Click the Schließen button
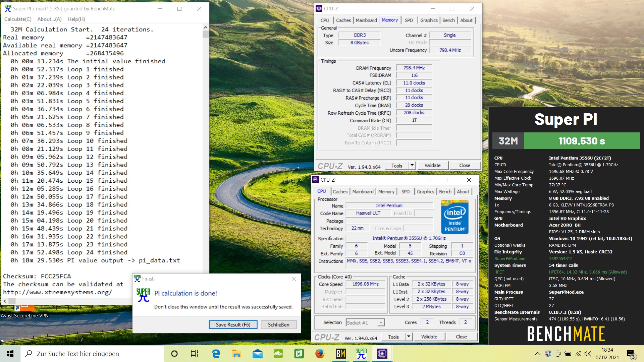 278,325
